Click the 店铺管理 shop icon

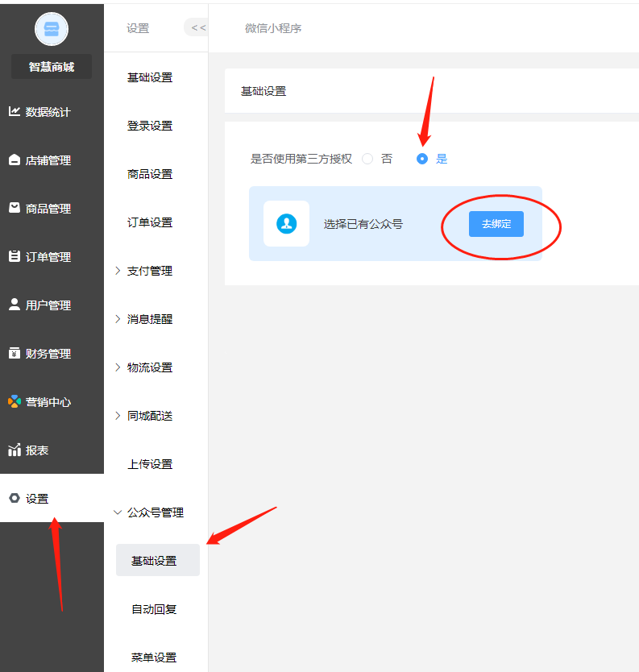pos(15,160)
